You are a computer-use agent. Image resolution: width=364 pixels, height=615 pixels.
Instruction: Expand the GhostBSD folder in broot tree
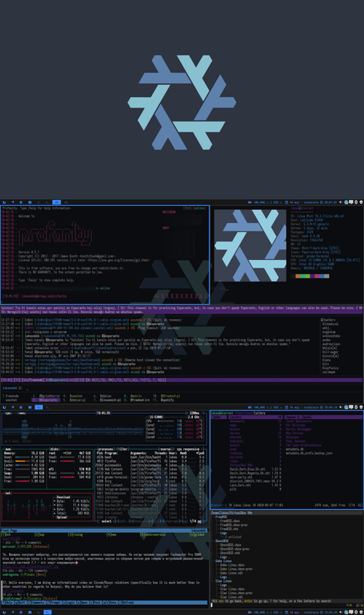(222, 541)
